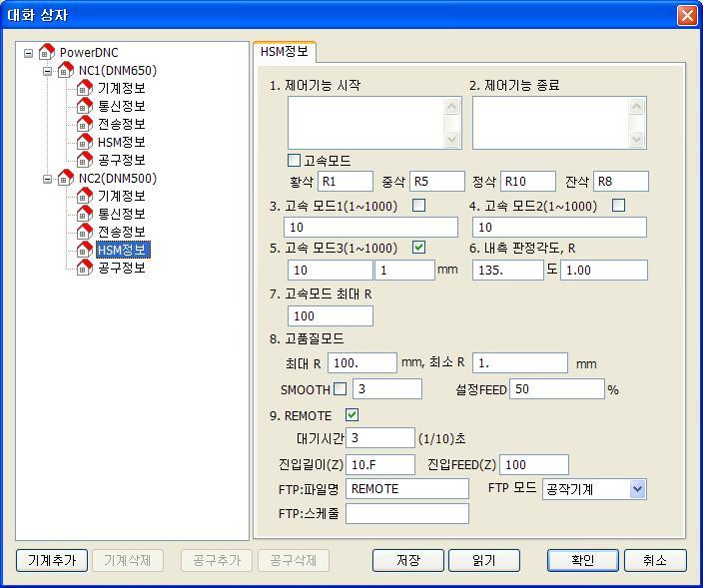Click the 고속모드 최대 R field
This screenshot has width=703, height=588.
click(x=331, y=315)
